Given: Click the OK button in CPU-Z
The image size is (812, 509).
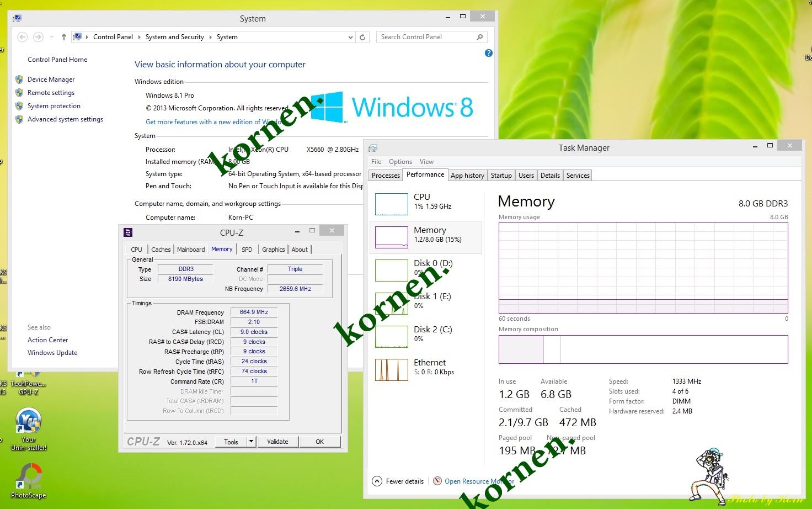Looking at the screenshot, I should click(x=320, y=442).
